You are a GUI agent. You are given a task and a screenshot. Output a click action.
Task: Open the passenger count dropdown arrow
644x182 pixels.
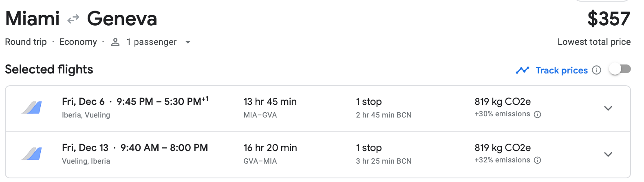tap(188, 42)
